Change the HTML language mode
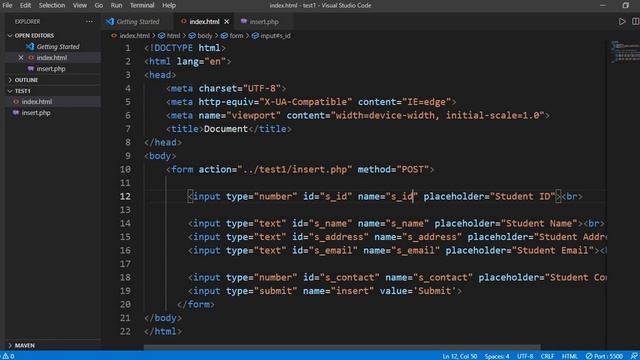Image resolution: width=640 pixels, height=360 pixels. [x=569, y=356]
